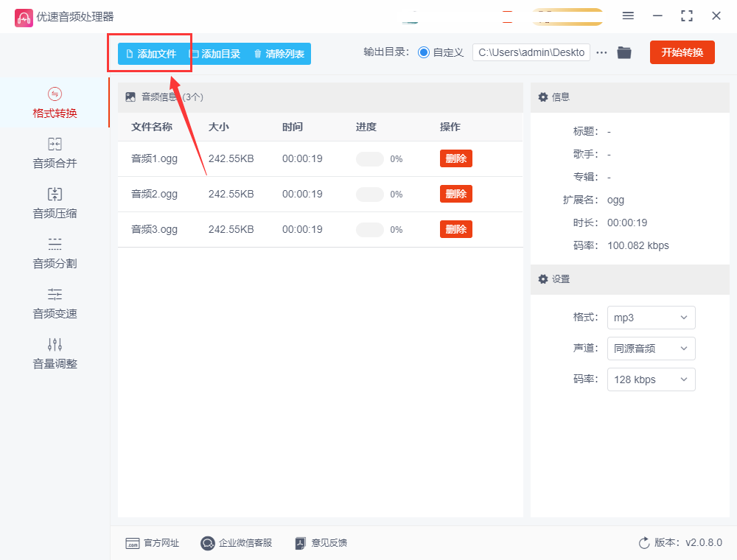Click the 100.082 kbps bitrate value

coord(638,245)
